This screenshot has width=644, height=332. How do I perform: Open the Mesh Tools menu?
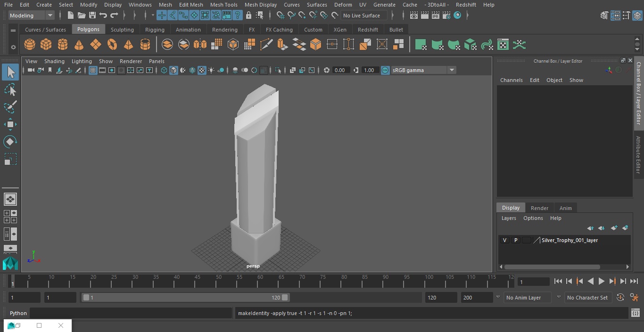223,5
